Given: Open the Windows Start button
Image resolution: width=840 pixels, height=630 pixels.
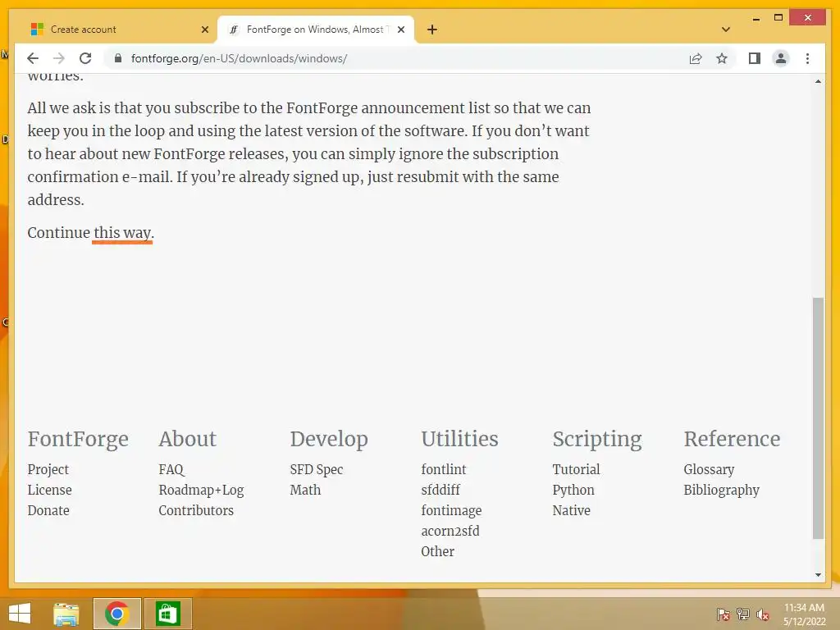Looking at the screenshot, I should 20,614.
